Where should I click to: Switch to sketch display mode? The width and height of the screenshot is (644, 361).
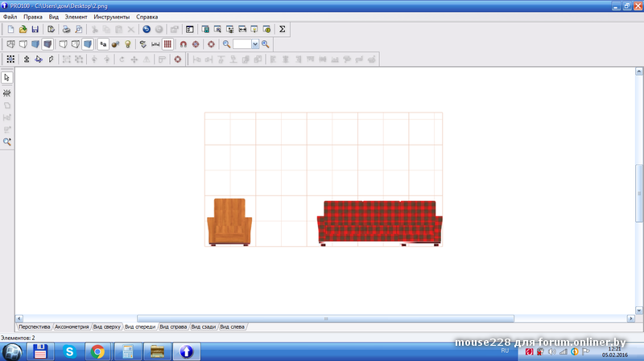(x=23, y=44)
